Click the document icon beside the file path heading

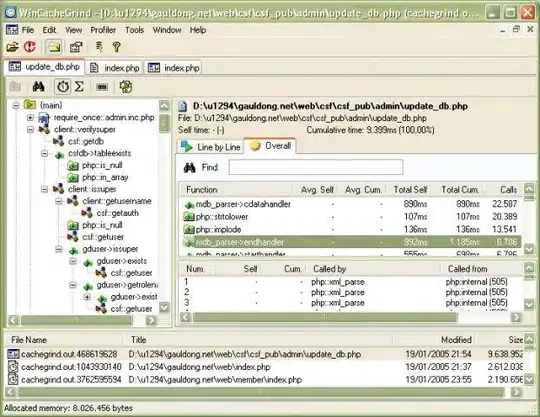tap(182, 106)
